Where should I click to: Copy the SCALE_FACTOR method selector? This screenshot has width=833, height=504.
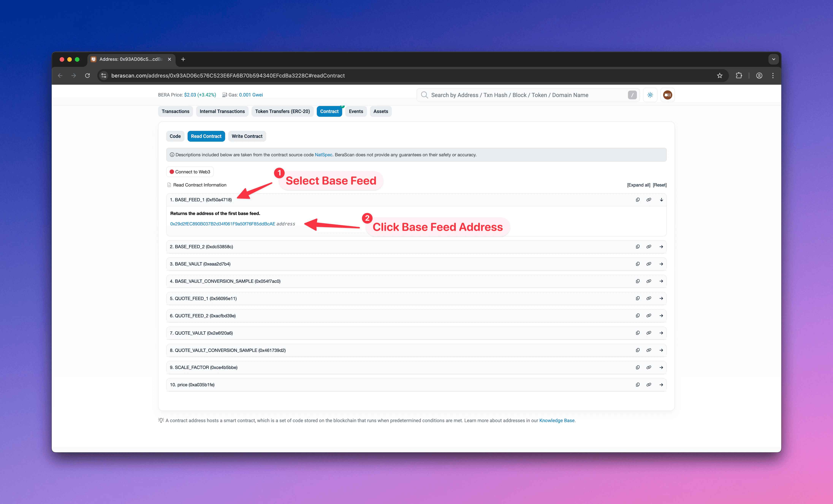click(x=638, y=367)
